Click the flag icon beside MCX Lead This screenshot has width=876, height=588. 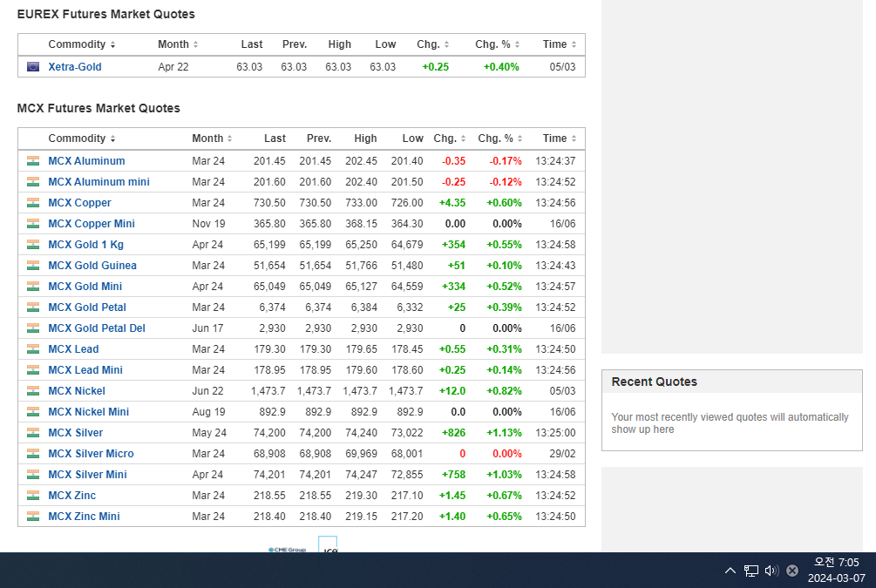pyautogui.click(x=33, y=349)
